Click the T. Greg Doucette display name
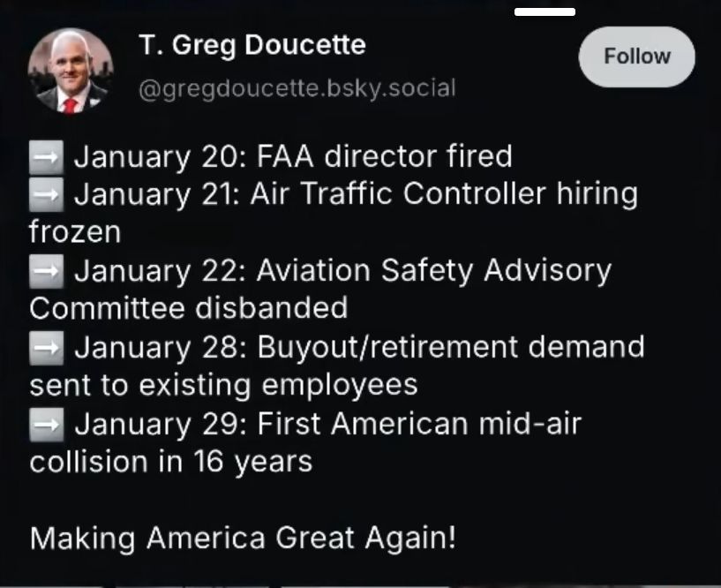 coord(252,44)
